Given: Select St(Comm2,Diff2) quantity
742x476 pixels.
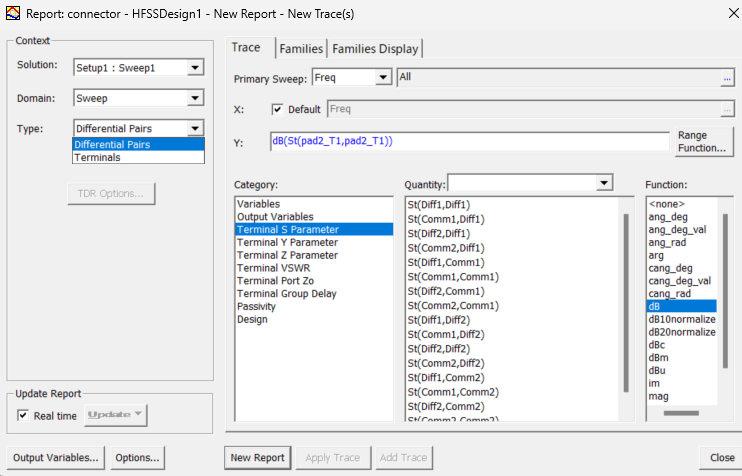Looking at the screenshot, I should [x=513, y=363].
